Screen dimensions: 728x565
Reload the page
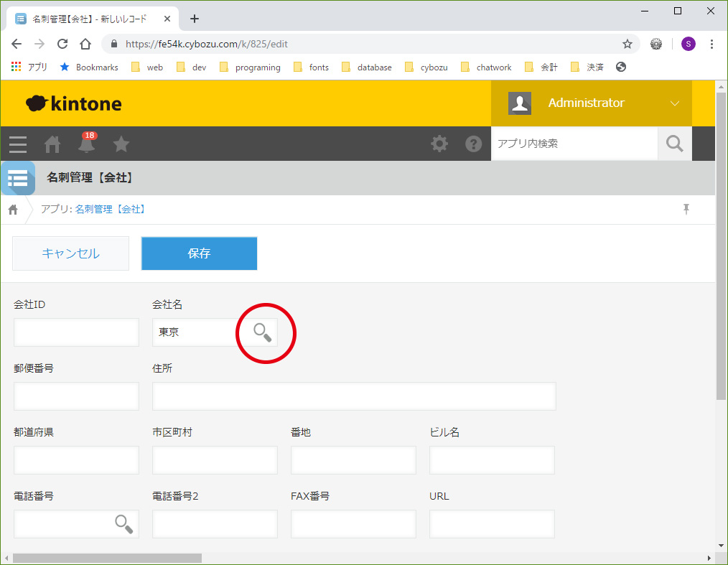click(x=62, y=44)
